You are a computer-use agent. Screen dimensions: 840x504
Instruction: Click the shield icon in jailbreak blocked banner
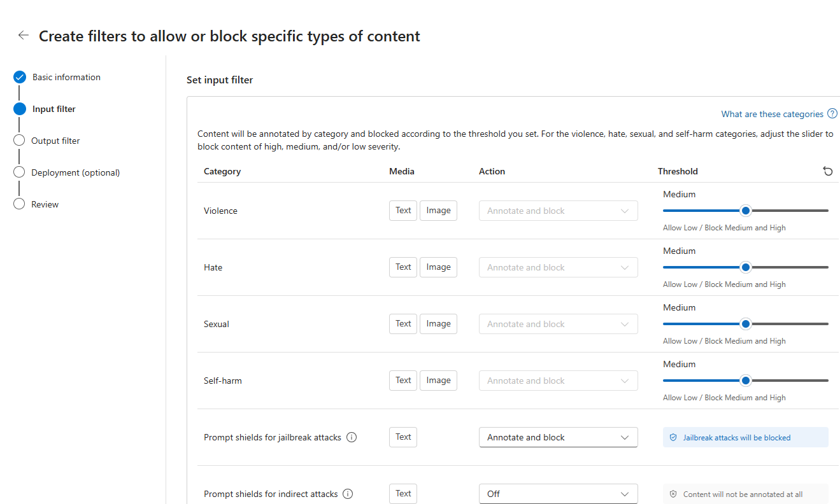coord(673,437)
